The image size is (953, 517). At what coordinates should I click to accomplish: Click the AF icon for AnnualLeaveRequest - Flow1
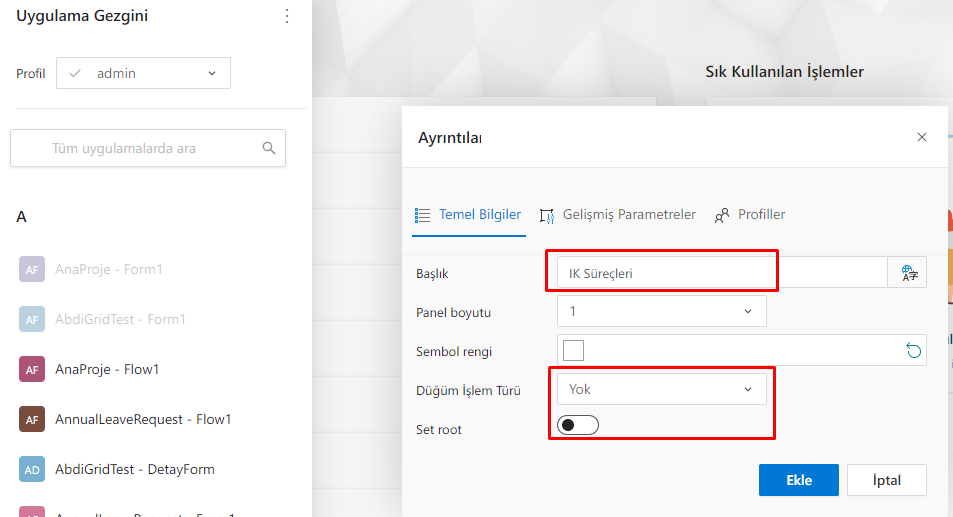coord(32,419)
